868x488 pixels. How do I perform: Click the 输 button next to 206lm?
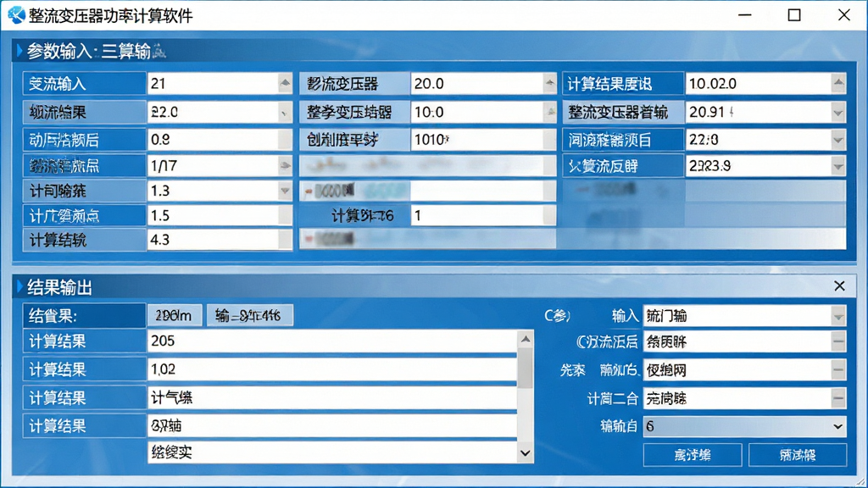250,316
